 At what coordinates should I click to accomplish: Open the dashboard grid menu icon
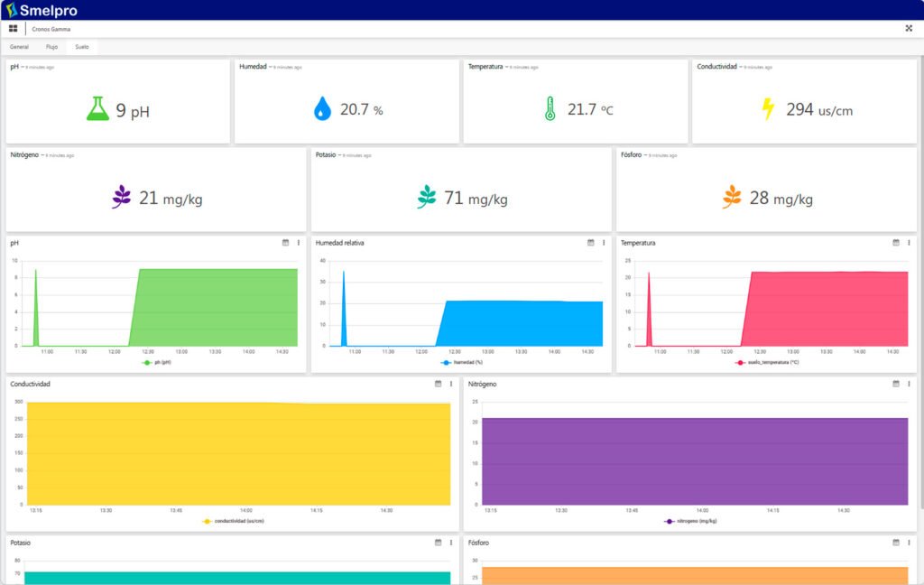[13, 28]
